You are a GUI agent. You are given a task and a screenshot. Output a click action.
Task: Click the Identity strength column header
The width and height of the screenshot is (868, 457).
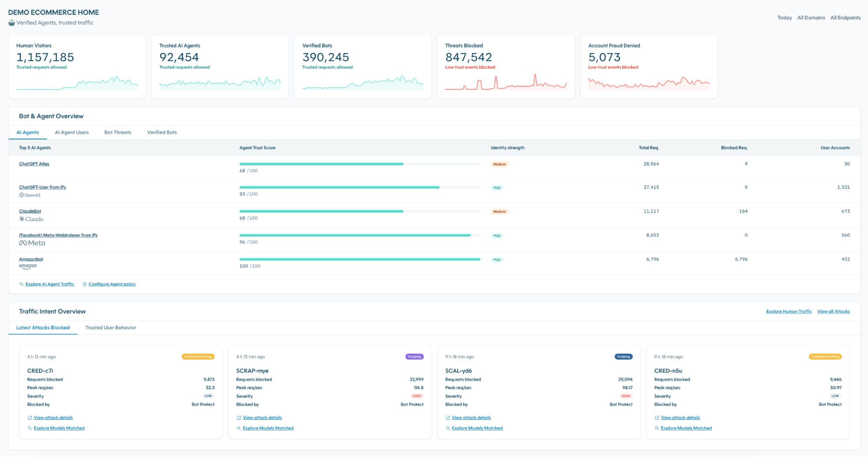(x=508, y=148)
